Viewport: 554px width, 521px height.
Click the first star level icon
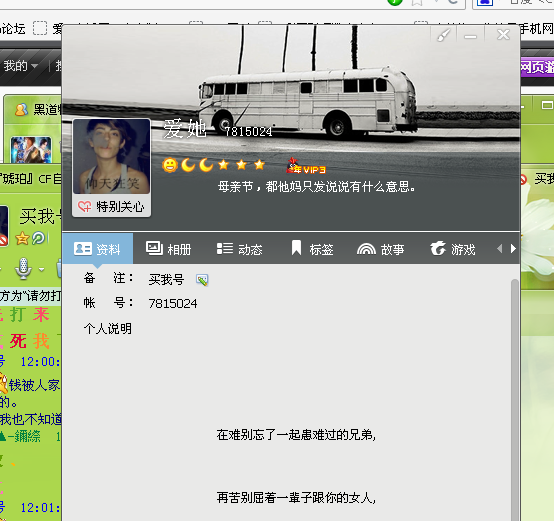(x=224, y=165)
